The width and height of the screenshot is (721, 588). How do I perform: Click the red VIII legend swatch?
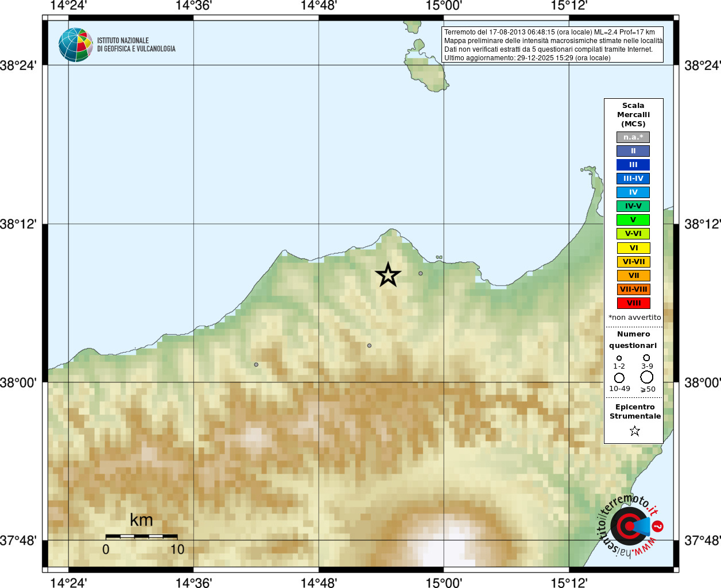click(633, 303)
